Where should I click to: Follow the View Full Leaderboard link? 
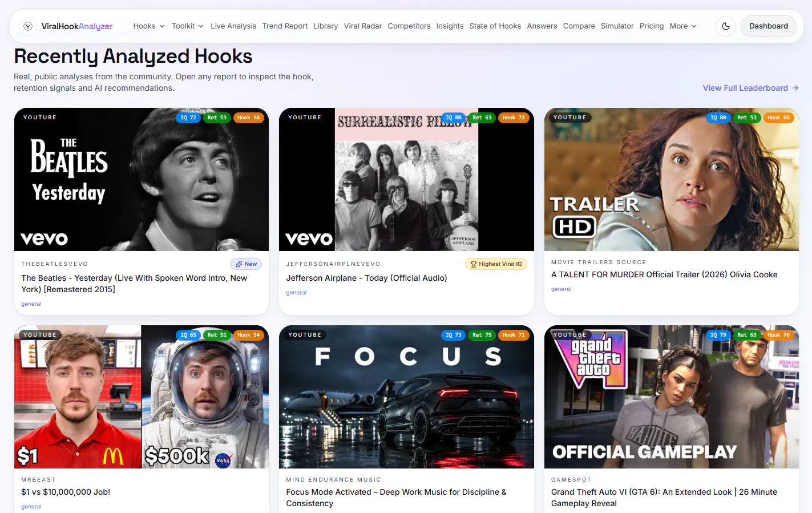click(751, 88)
